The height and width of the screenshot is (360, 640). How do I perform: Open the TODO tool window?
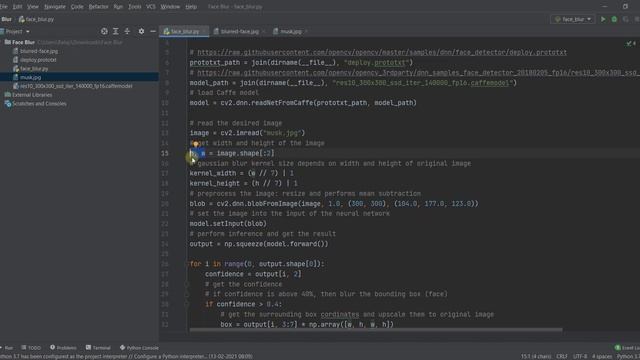(x=31, y=348)
